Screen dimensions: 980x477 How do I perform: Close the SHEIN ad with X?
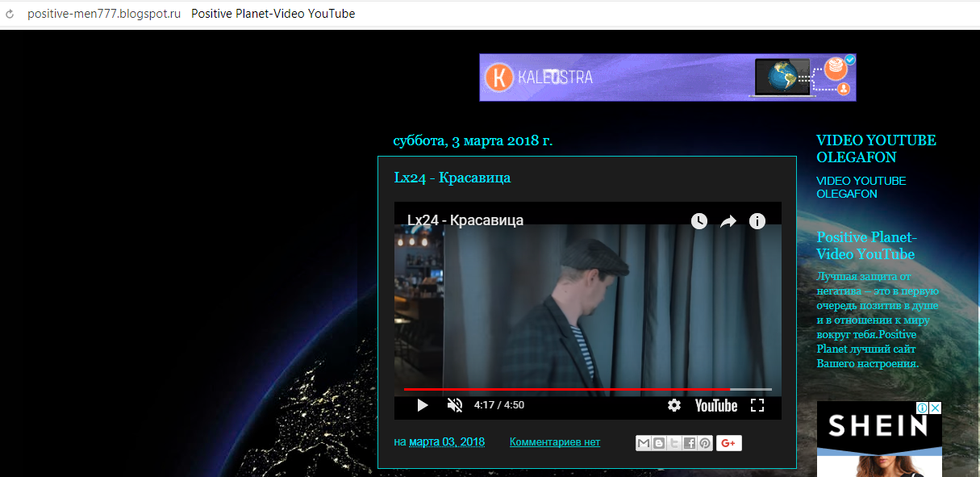pos(936,408)
